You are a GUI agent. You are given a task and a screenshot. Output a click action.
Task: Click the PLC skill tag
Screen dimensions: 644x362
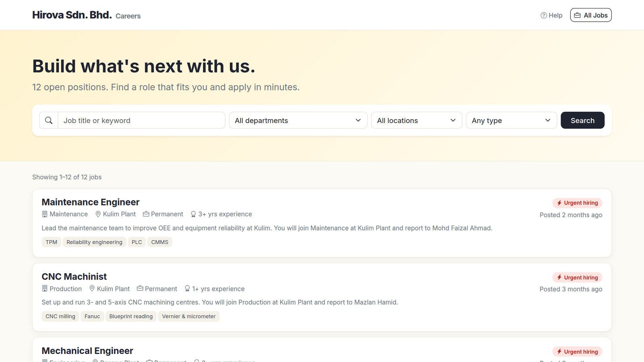(x=137, y=242)
